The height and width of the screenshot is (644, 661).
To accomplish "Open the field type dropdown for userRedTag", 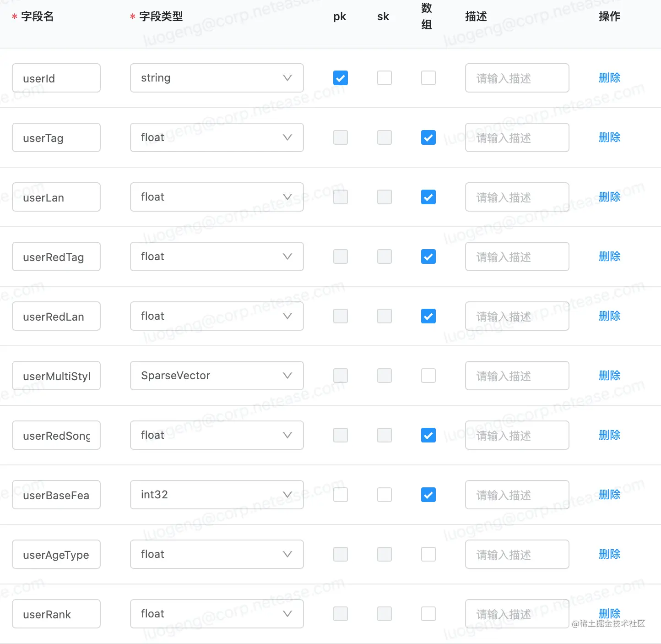I will click(x=217, y=257).
